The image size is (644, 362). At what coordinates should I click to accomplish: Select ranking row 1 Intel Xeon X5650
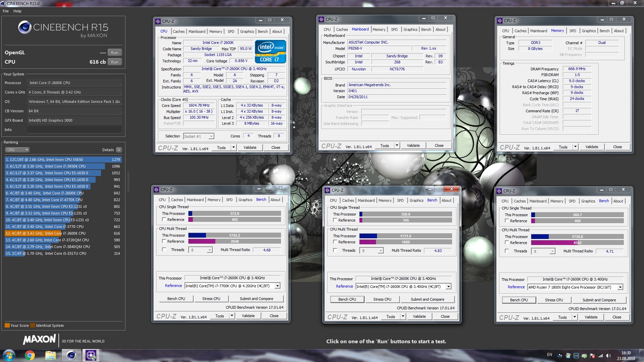point(63,160)
